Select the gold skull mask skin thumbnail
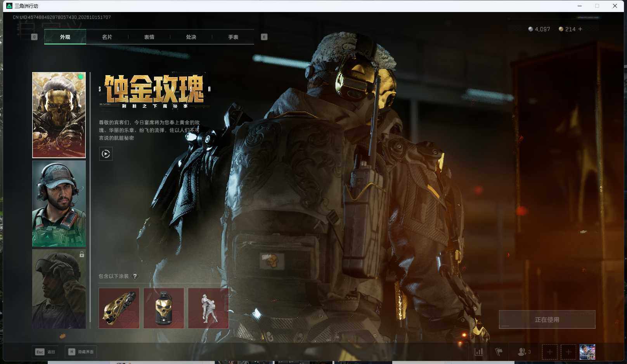The height and width of the screenshot is (364, 627). (59, 115)
